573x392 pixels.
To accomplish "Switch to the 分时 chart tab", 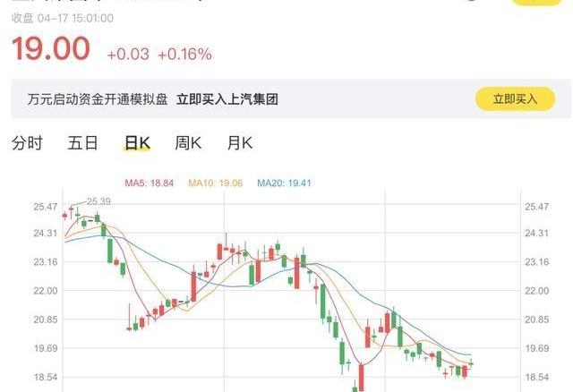I will (27, 142).
